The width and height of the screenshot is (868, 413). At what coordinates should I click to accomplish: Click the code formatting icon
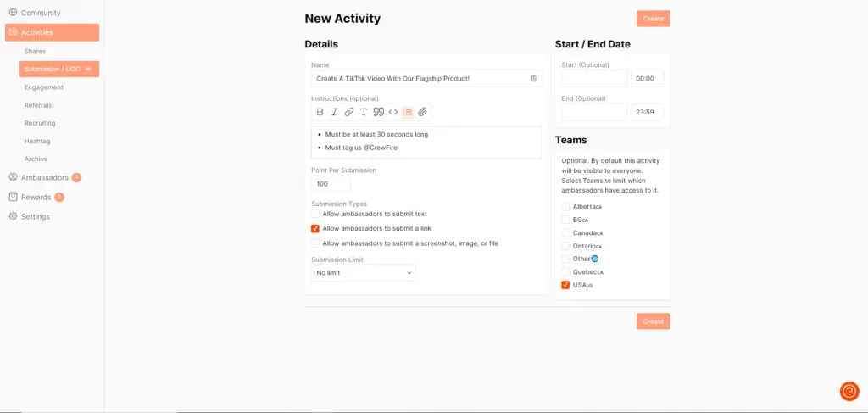pyautogui.click(x=392, y=112)
